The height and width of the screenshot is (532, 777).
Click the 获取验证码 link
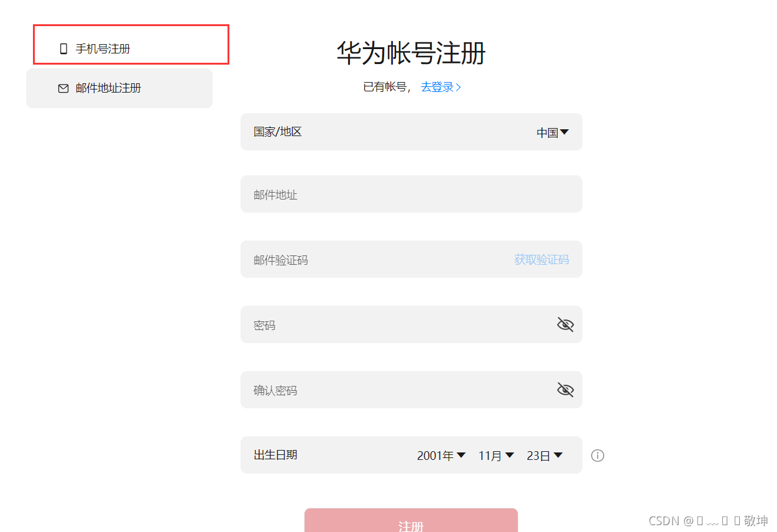[541, 260]
